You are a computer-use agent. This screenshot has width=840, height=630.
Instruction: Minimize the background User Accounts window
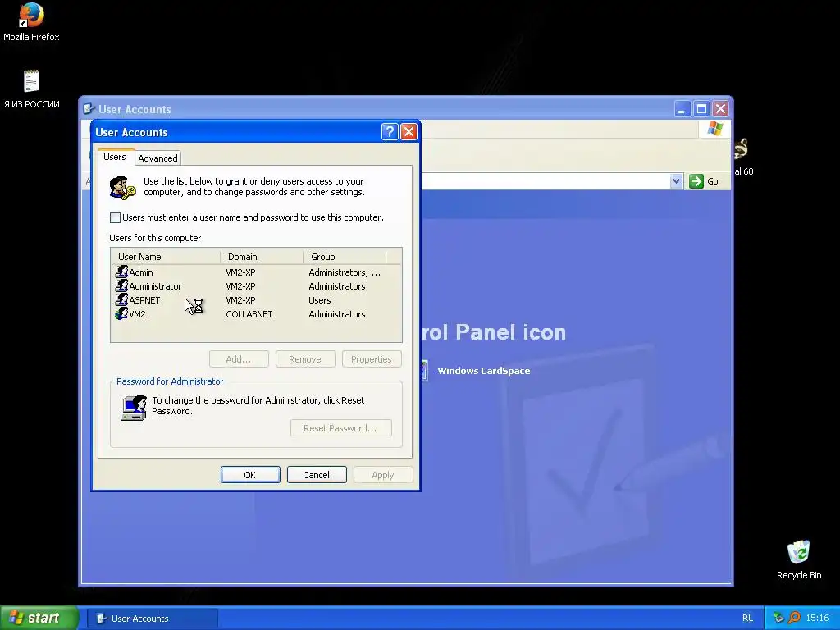[x=682, y=109]
